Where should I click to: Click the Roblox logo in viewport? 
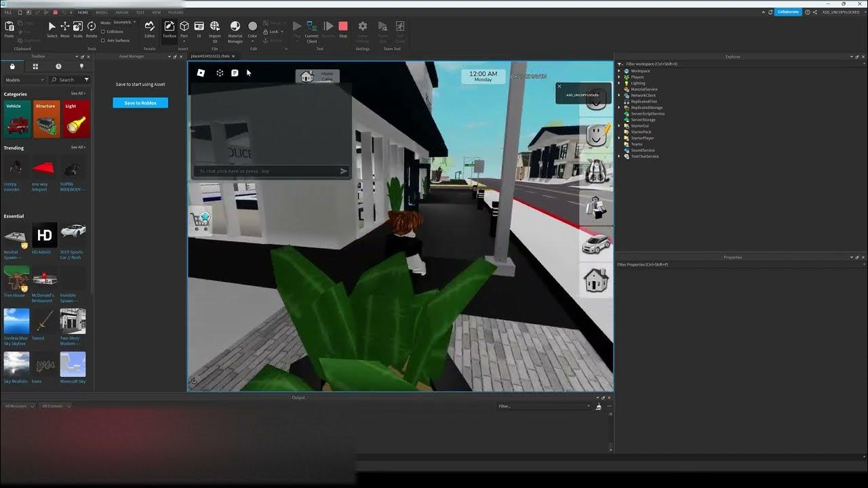[201, 73]
